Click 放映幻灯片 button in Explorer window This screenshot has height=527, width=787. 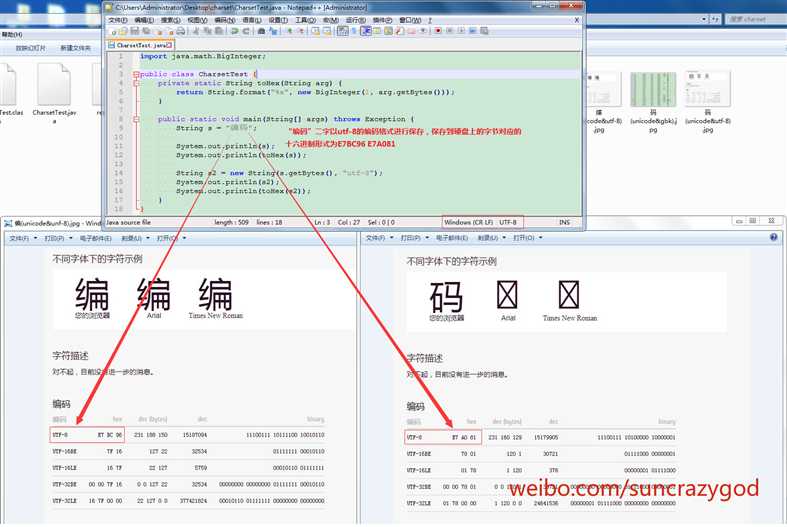(30, 48)
